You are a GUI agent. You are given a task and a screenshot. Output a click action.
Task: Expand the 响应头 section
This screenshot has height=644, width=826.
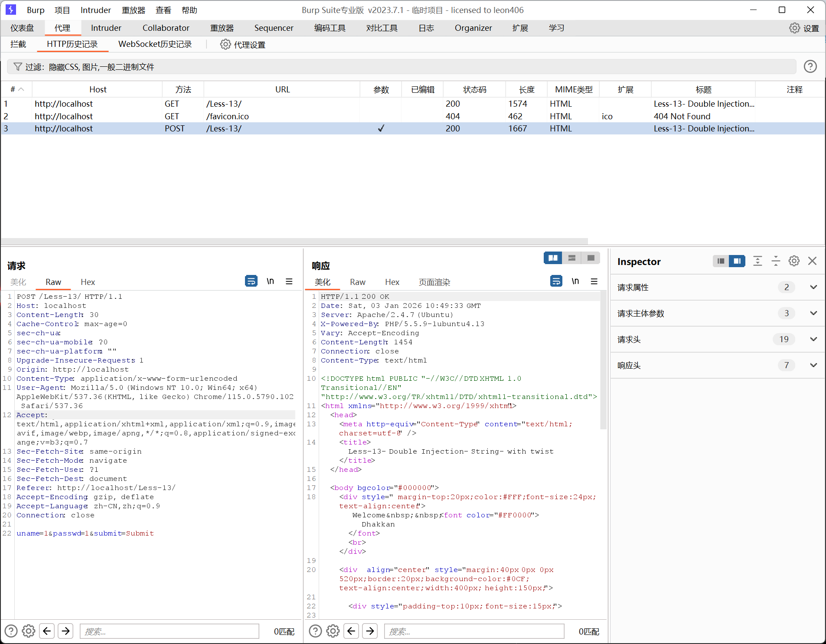tap(813, 365)
